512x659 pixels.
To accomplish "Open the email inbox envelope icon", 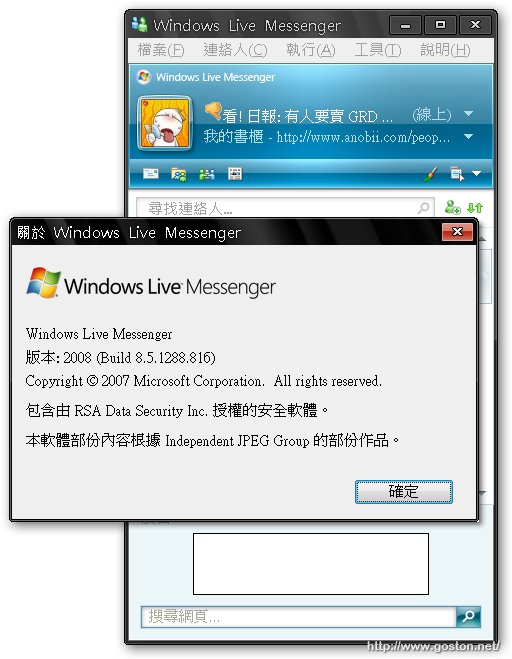I will point(150,174).
